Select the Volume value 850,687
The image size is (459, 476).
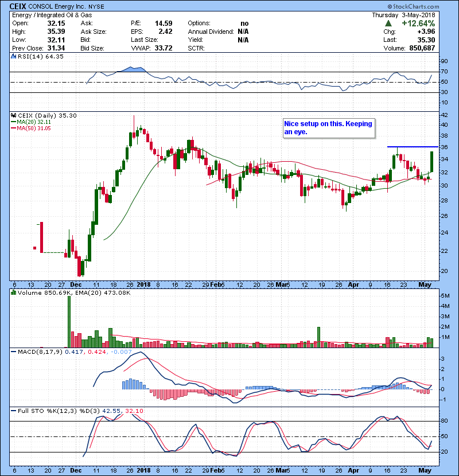[422, 48]
